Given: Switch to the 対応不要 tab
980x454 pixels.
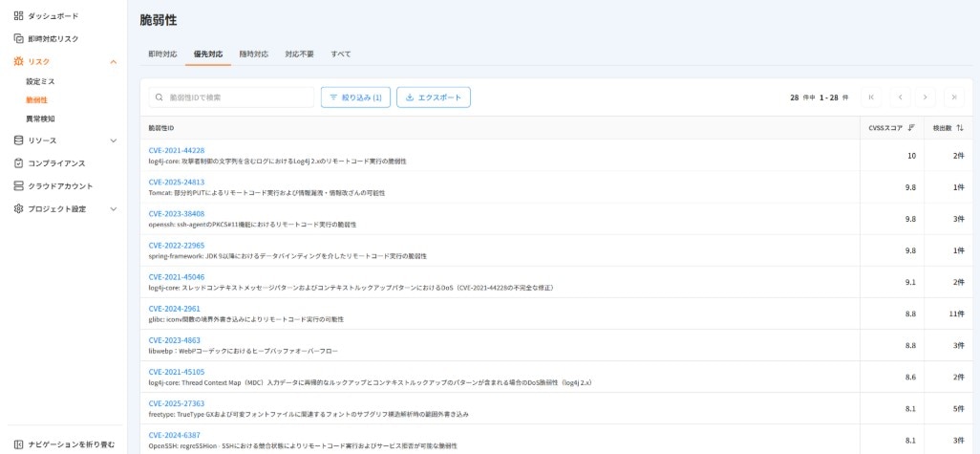Looking at the screenshot, I should click(x=299, y=54).
